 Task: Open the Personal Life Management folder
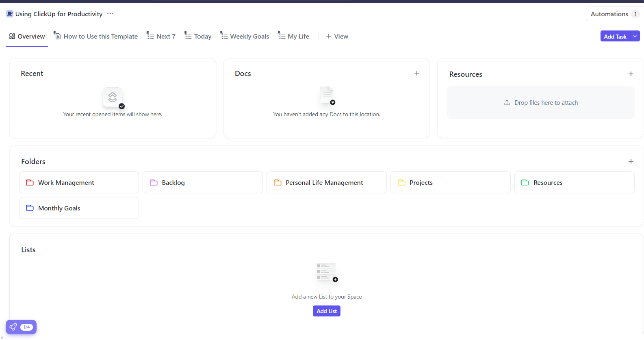(x=327, y=182)
